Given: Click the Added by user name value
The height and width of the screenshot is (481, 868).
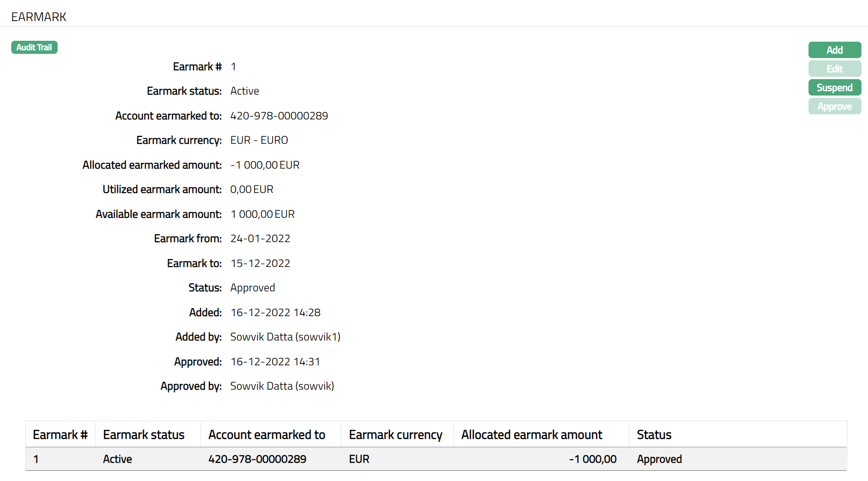Looking at the screenshot, I should [285, 337].
